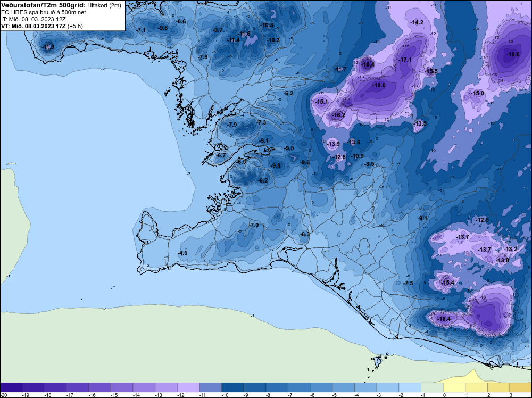Screen dimensions: 532x398
Task: Select the -16.4 temperature value
Action: pos(444,319)
